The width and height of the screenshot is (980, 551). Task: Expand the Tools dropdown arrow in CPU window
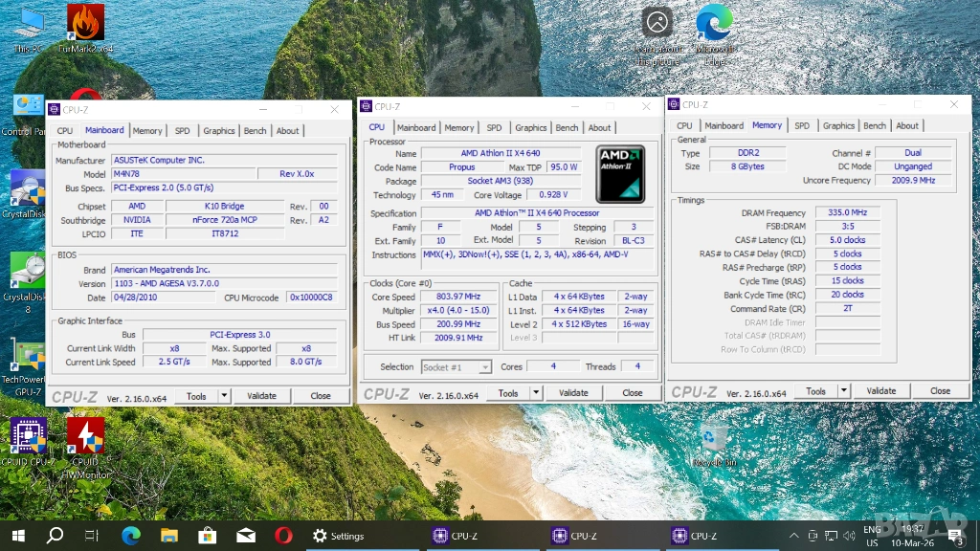point(536,392)
